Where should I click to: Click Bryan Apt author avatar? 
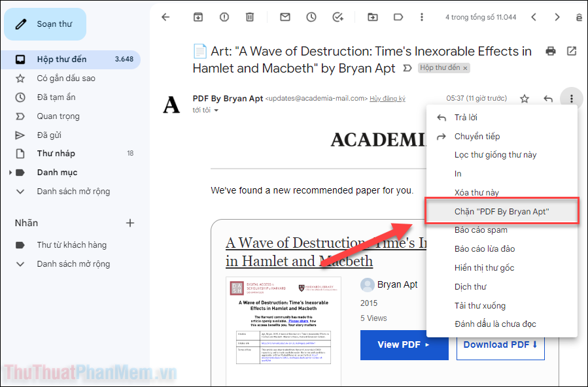coord(368,285)
